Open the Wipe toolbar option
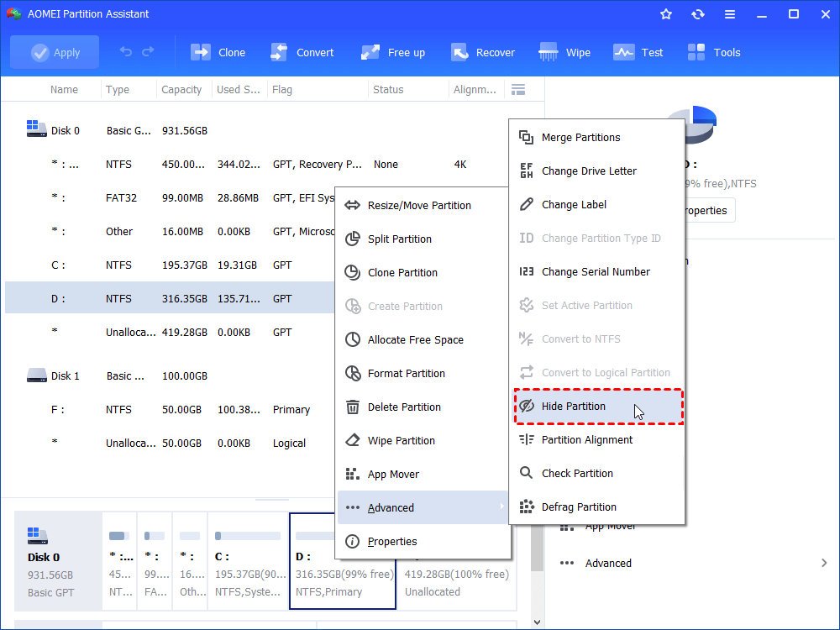Image resolution: width=840 pixels, height=630 pixels. [x=564, y=52]
